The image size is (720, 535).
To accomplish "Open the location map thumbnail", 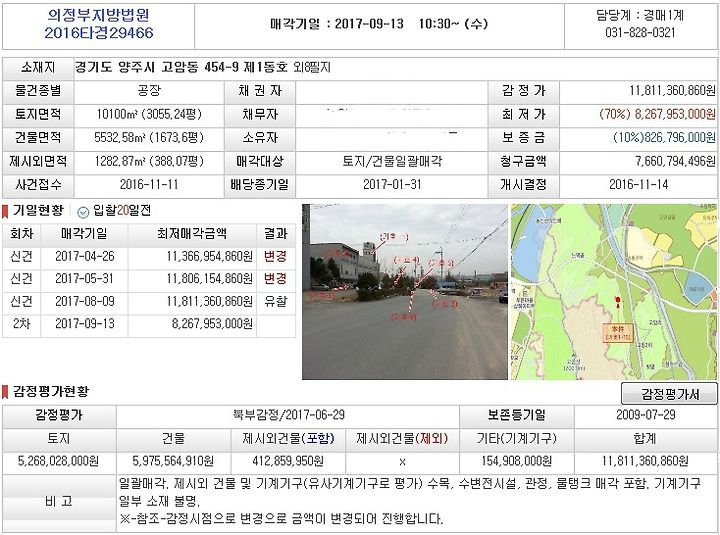I will [614, 292].
